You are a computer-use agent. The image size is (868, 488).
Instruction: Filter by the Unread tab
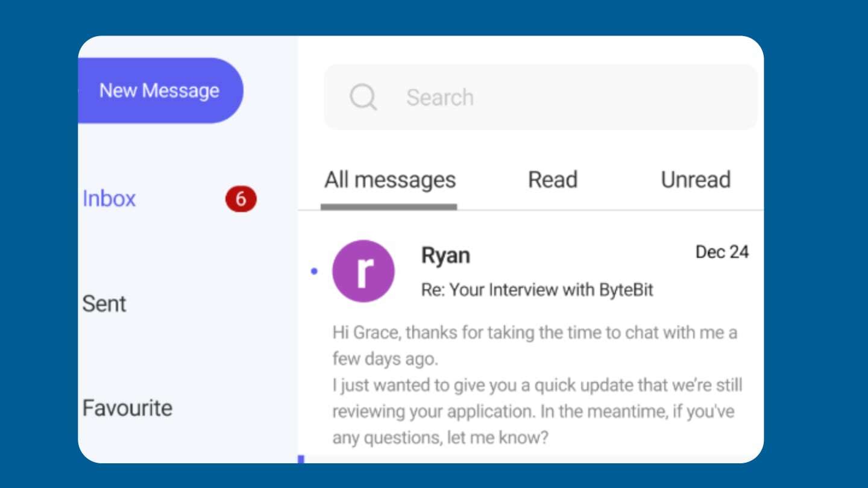[x=696, y=180]
